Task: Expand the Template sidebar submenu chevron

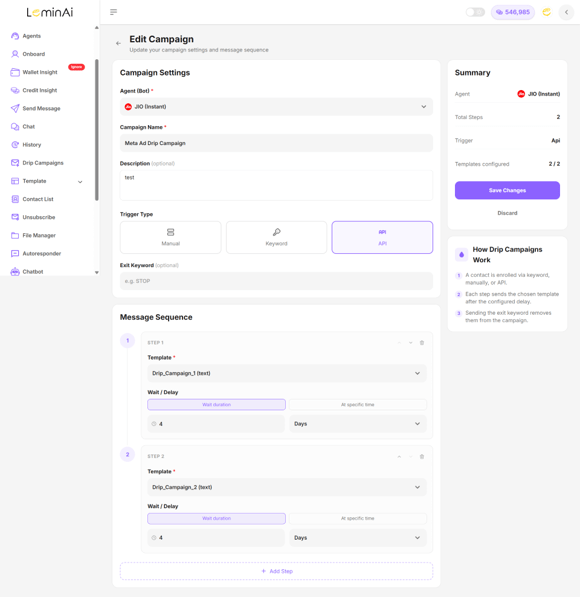Action: point(80,182)
